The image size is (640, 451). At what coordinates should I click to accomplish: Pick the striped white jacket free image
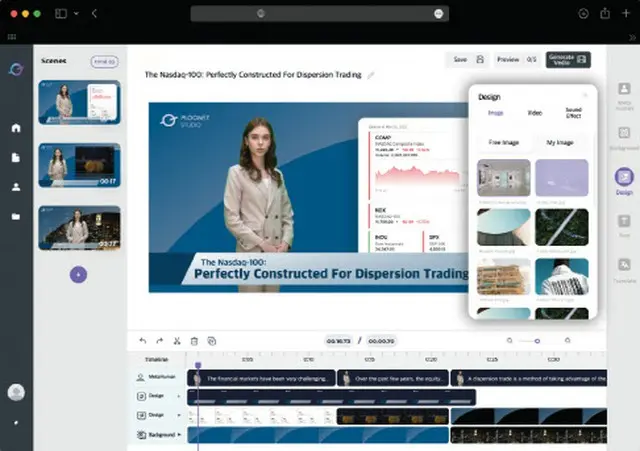pos(562,276)
